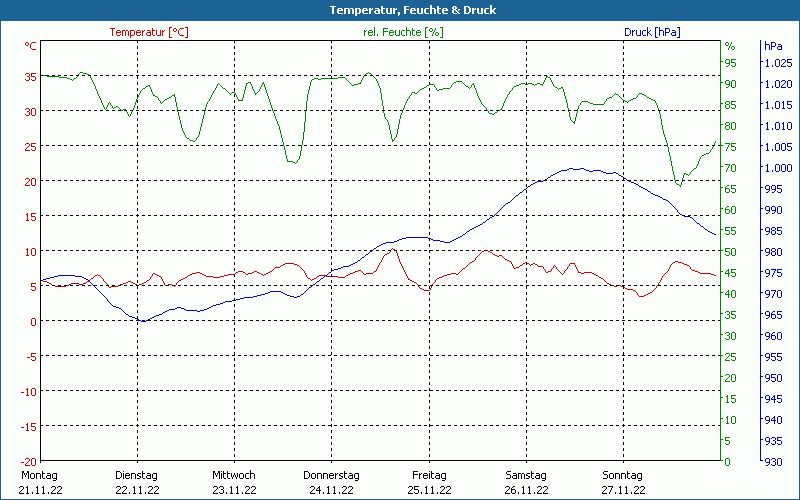This screenshot has width=800, height=500.
Task: Click the red temperature tick "-20"
Action: pyautogui.click(x=29, y=462)
